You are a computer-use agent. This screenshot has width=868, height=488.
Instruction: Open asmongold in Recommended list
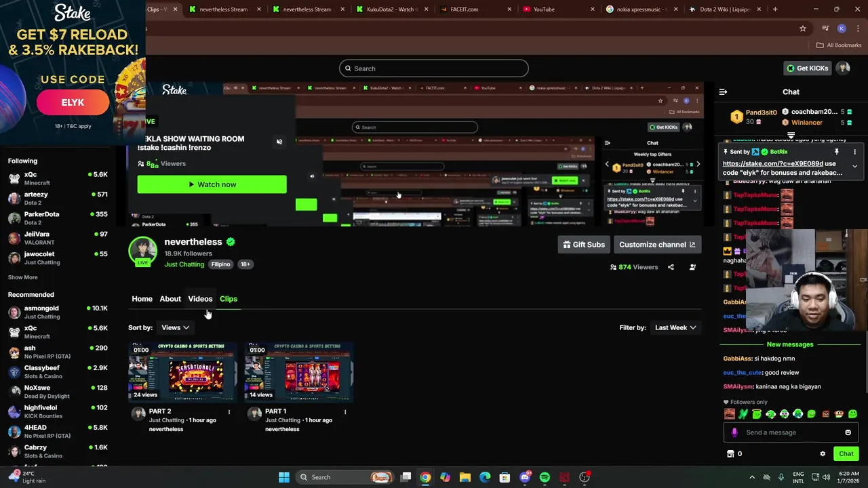[58, 312]
